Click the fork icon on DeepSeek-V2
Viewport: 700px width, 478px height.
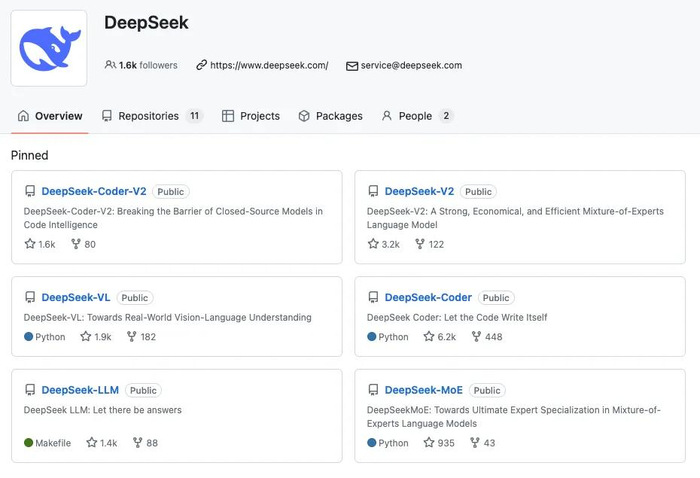419,244
